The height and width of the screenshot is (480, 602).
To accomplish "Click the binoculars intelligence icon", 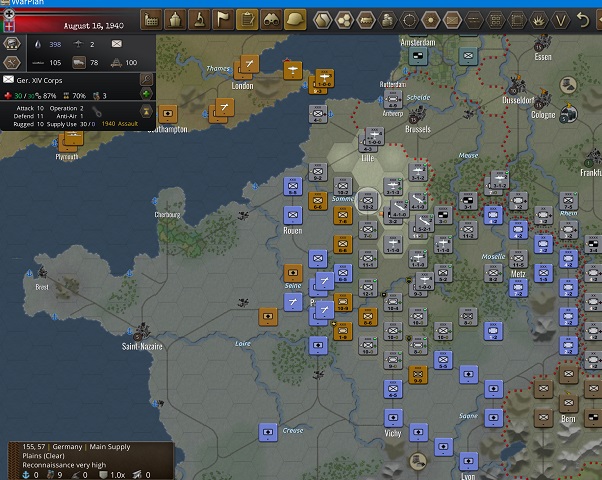I will (271, 20).
